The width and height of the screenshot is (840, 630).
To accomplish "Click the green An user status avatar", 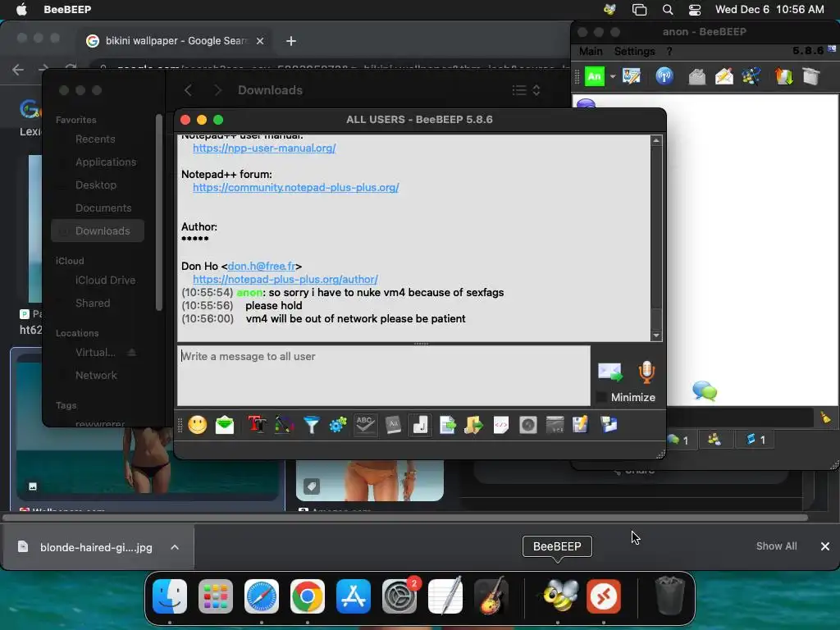I will coord(594,76).
